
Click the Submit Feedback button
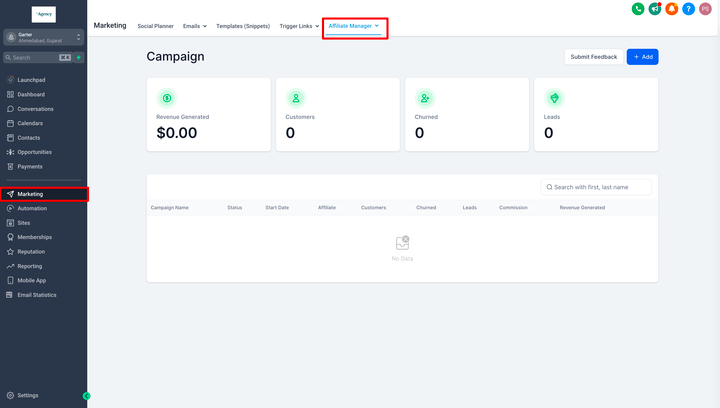(593, 57)
